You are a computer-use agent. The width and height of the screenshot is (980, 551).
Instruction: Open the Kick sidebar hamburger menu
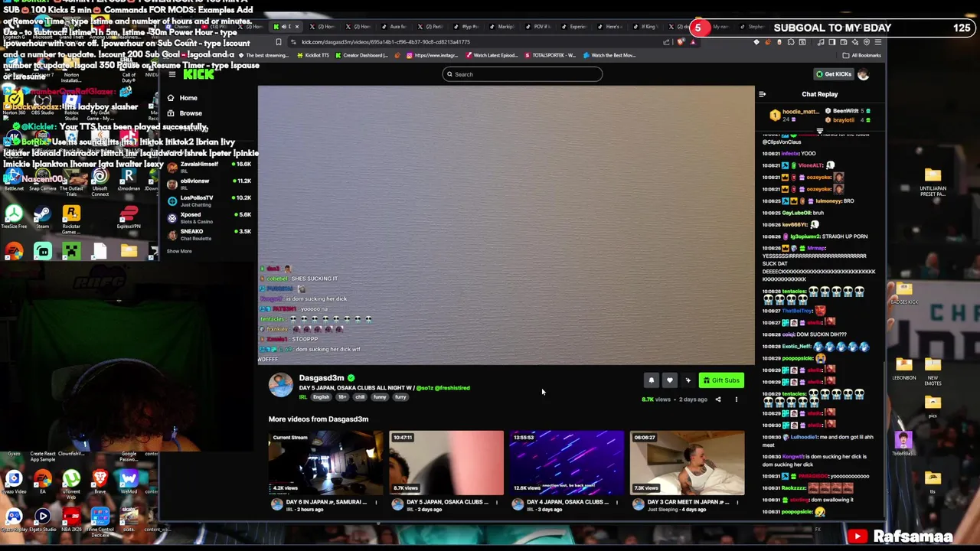pyautogui.click(x=172, y=74)
